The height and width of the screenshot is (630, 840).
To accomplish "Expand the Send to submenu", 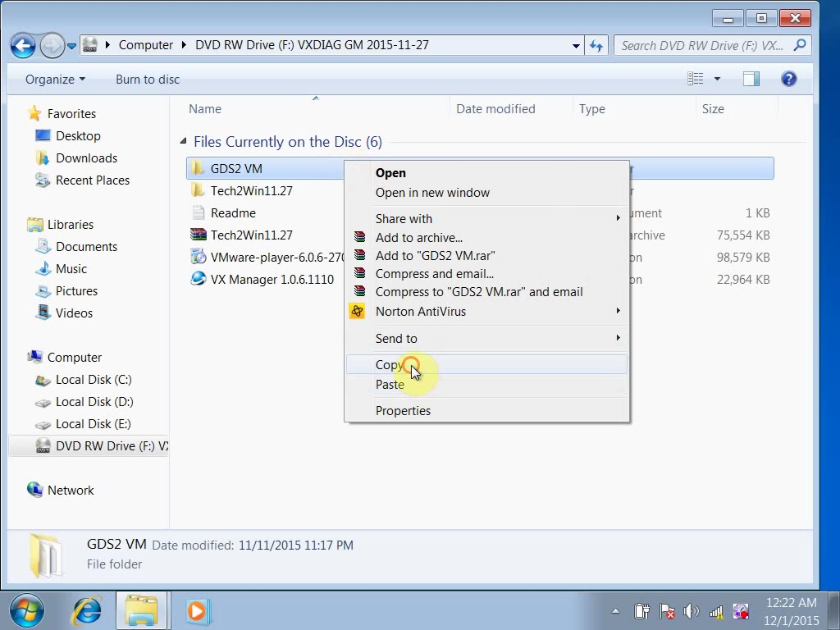I will coord(486,339).
